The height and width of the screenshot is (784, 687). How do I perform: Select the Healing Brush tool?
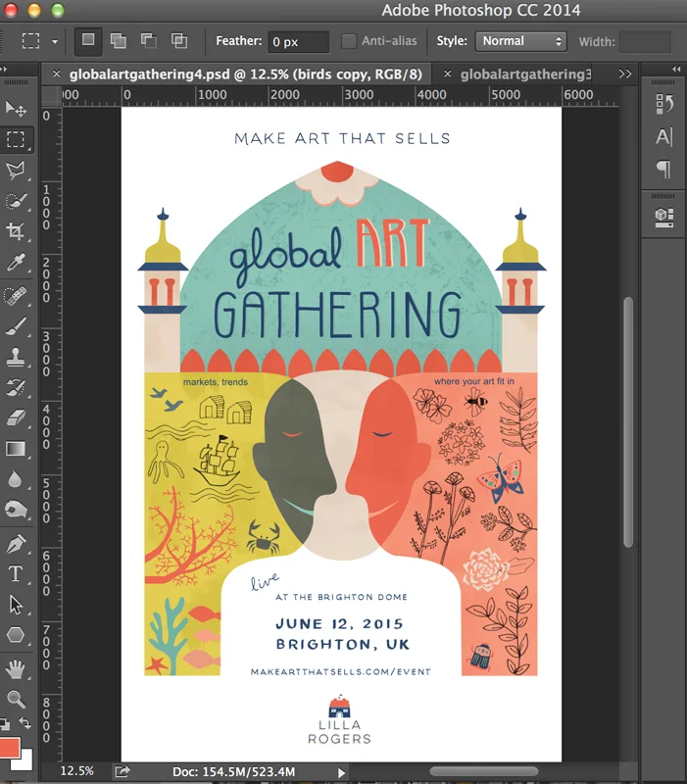pos(16,295)
